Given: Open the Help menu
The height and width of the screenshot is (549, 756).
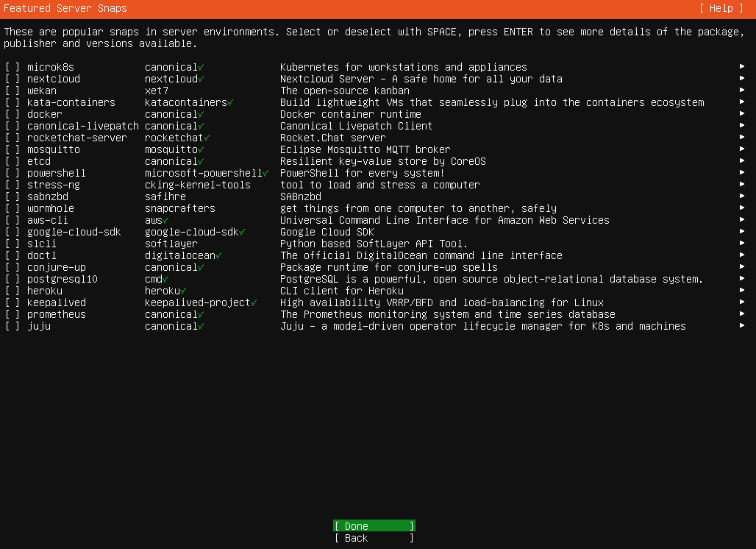Looking at the screenshot, I should [x=721, y=8].
